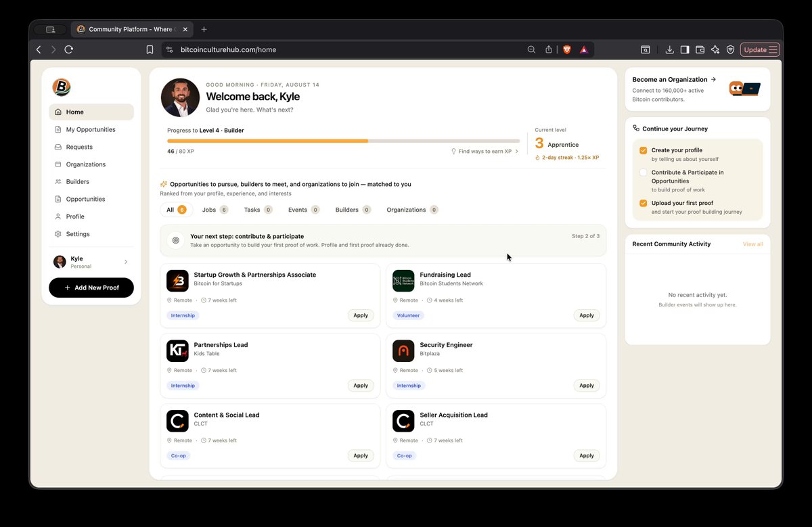The image size is (812, 527).
Task: Open Find ways to earn XP chevron
Action: pyautogui.click(x=517, y=152)
